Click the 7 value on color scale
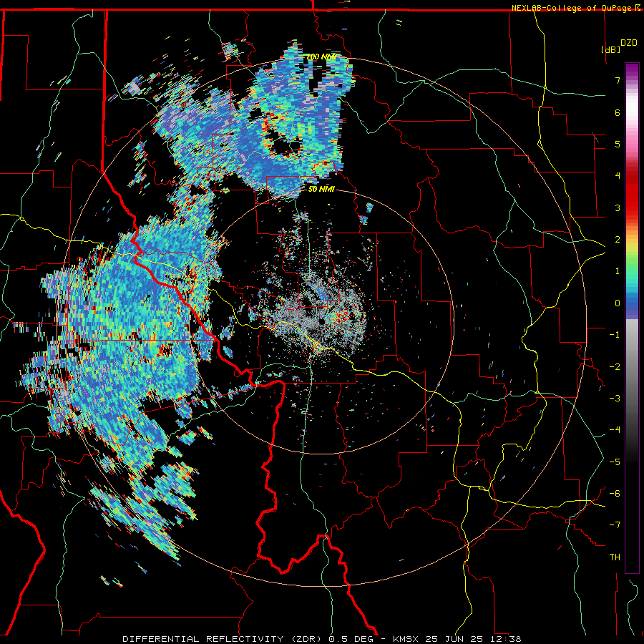Screen dimensions: 644x644 click(x=618, y=80)
